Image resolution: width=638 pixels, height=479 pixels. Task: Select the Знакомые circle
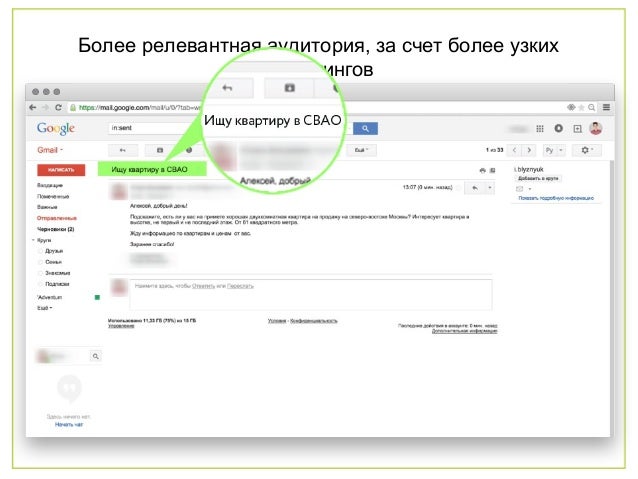point(57,273)
